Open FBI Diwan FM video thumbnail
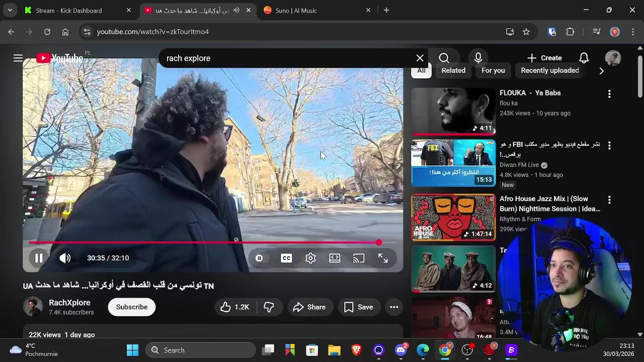This screenshot has height=362, width=644. 453,163
